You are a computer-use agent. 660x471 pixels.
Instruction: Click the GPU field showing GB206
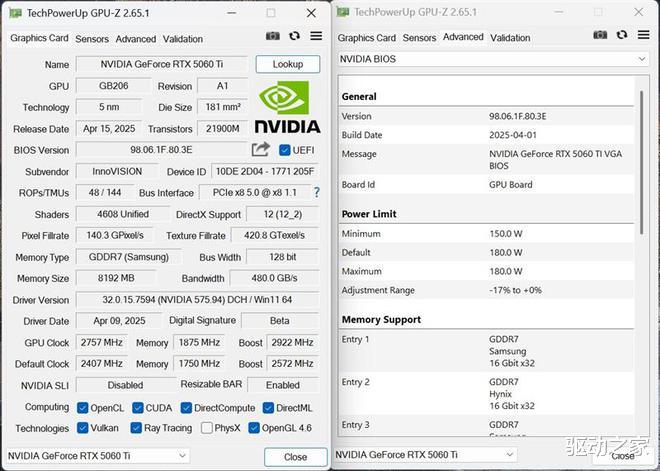(113, 85)
